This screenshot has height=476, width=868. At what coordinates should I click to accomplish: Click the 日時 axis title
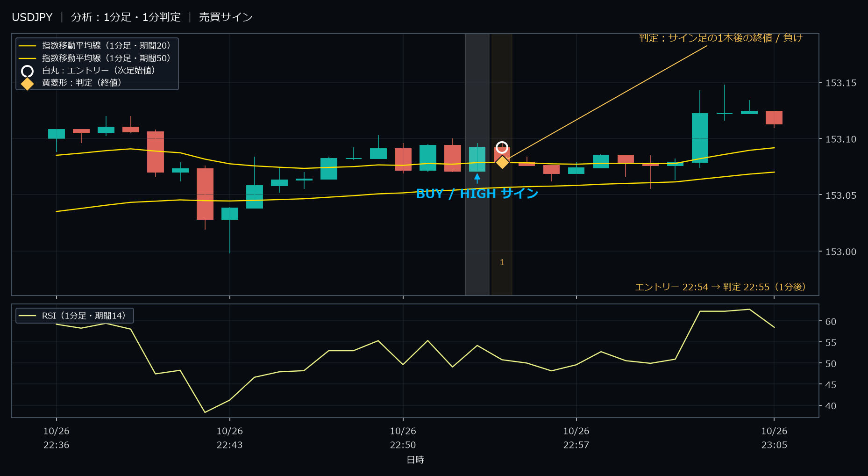click(x=415, y=460)
